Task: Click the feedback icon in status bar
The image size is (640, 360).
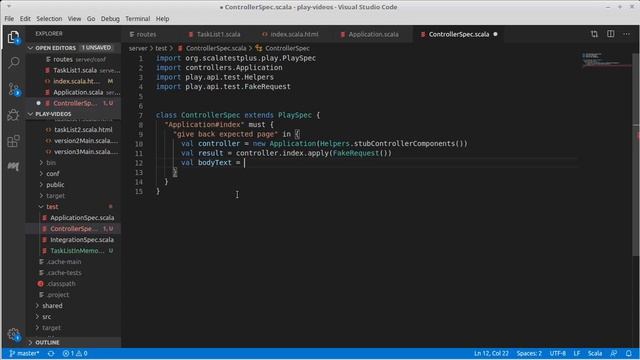Action: click(x=613, y=353)
